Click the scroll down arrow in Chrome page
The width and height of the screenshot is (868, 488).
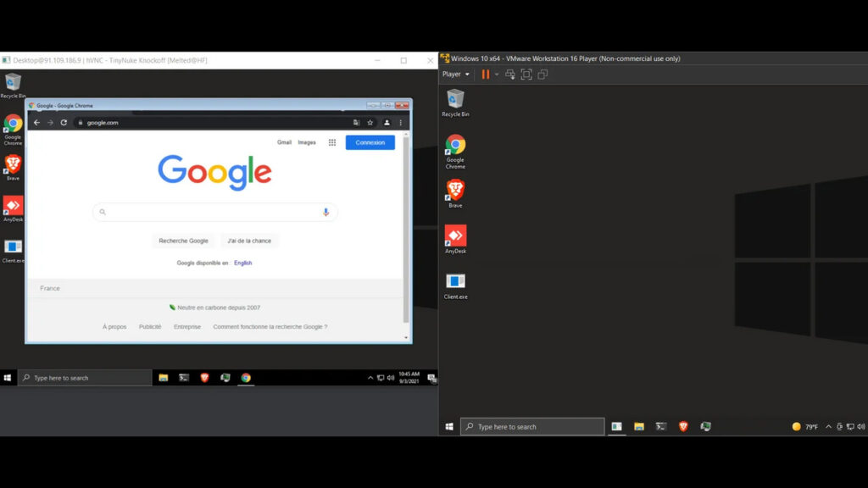tap(406, 337)
